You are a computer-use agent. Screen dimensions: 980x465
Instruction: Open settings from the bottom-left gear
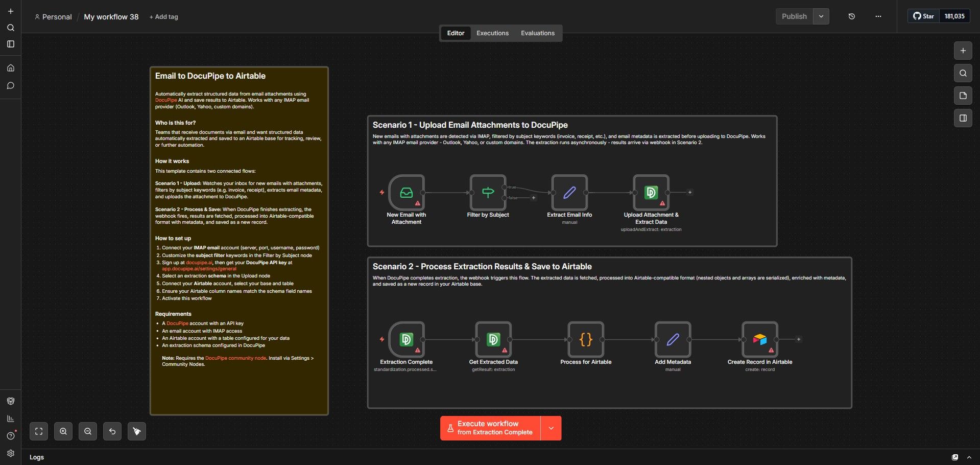click(10, 453)
